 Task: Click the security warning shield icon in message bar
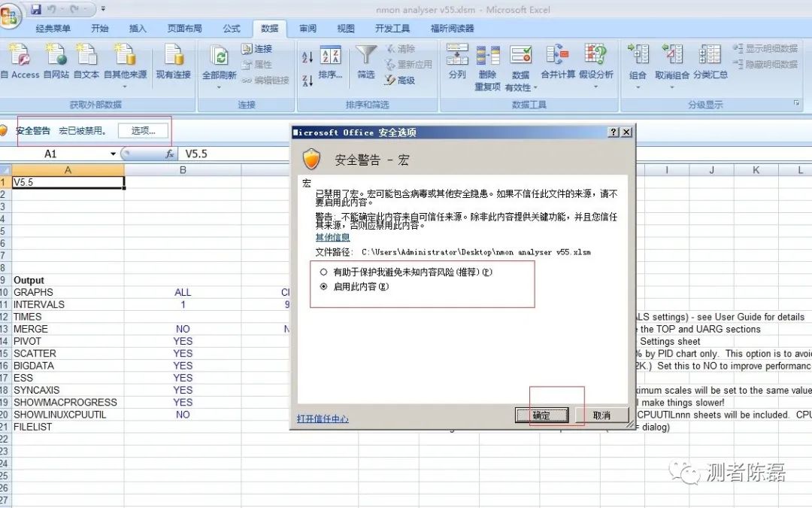coord(3,130)
